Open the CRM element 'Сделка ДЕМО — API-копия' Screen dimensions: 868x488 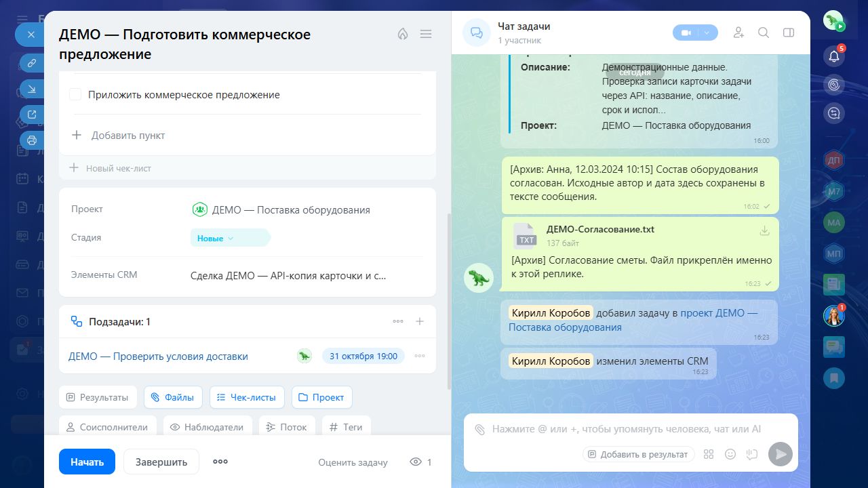tap(288, 276)
